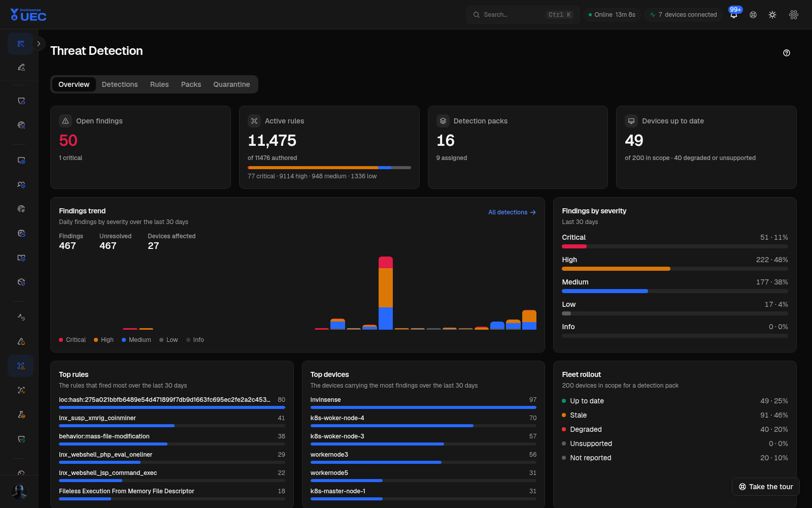This screenshot has height=508, width=812.
Task: Open the sidebar triangle alert bell icon
Action: (21, 341)
